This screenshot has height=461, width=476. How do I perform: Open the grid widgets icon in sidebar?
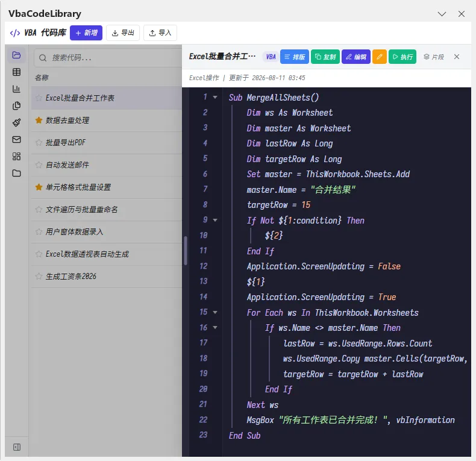click(16, 157)
